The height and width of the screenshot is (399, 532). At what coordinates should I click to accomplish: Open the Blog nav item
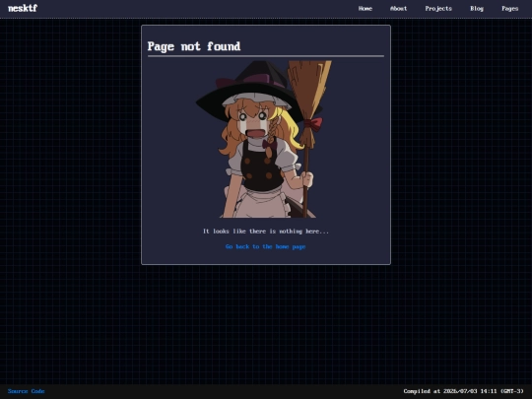tap(477, 9)
